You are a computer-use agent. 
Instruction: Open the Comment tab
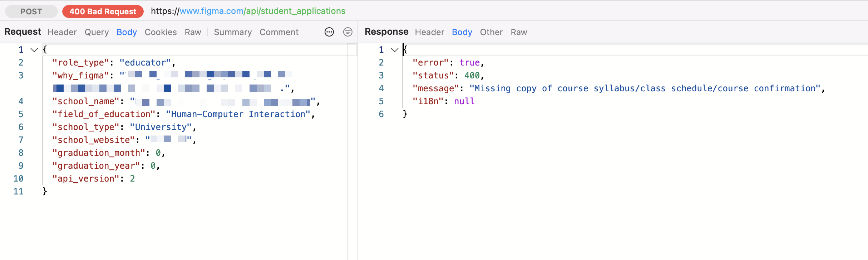tap(279, 32)
